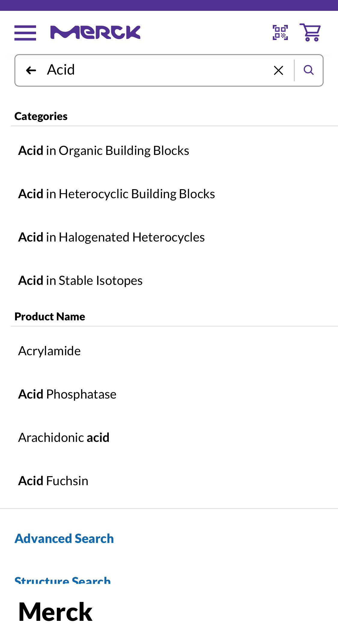Choose Arachidonic acid from suggestions
This screenshot has width=338, height=644.
(64, 437)
